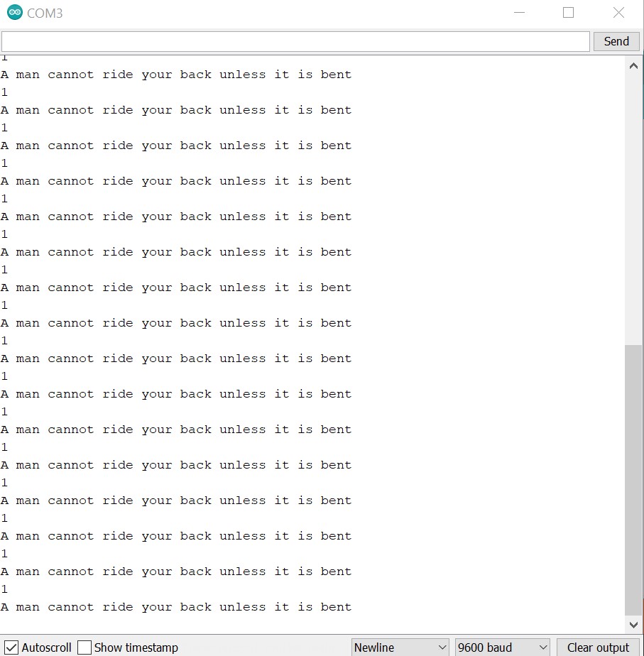Open the 9600 baud rate dropdown
The width and height of the screenshot is (644, 656).
[x=502, y=647]
